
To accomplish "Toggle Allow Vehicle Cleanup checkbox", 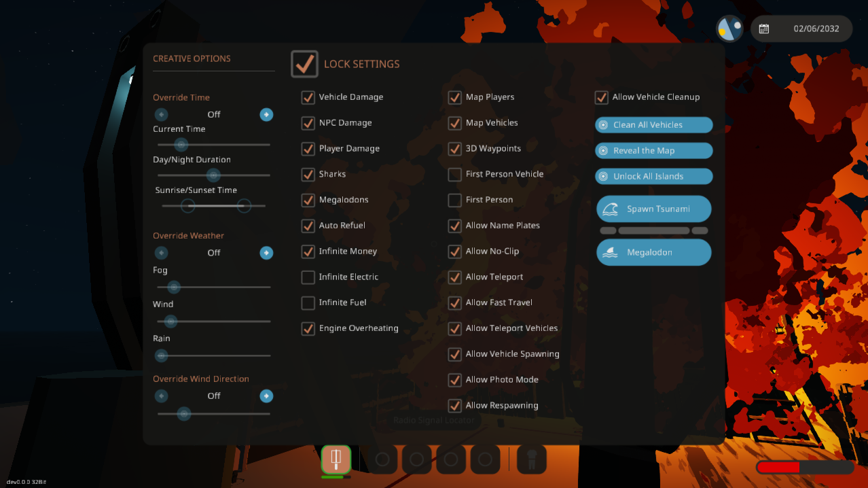I will (602, 97).
